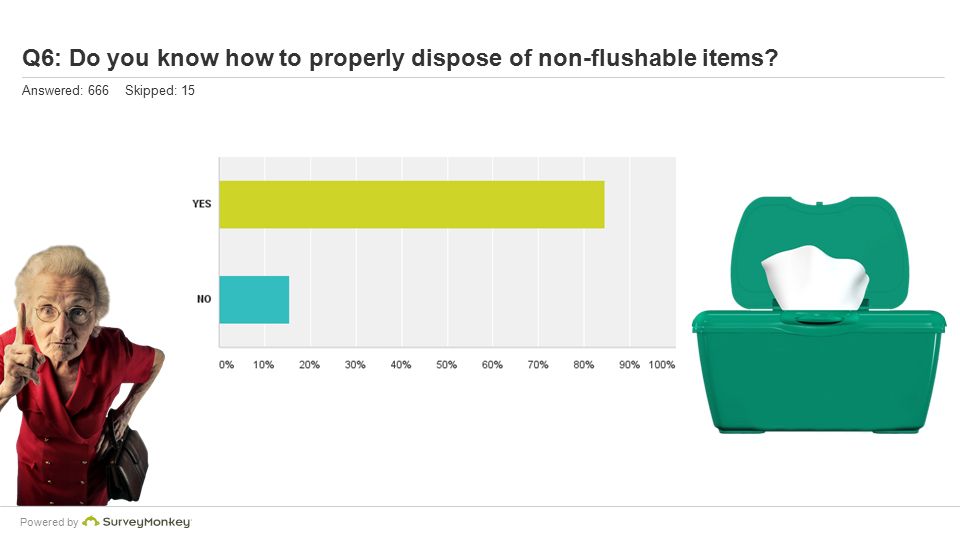Click the SurveyMonkey brand text link
The height and width of the screenshot is (540, 960).
pyautogui.click(x=147, y=522)
